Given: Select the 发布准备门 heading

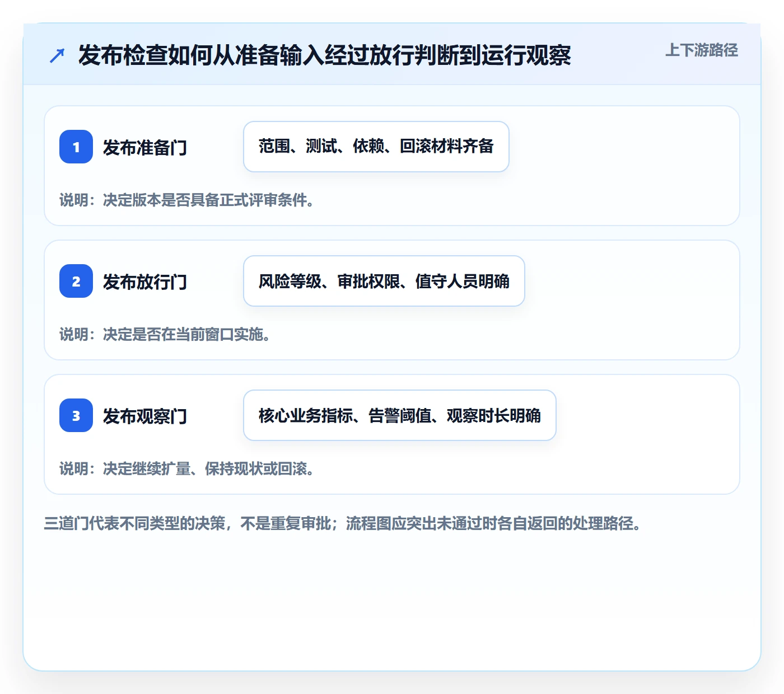Looking at the screenshot, I should [145, 147].
